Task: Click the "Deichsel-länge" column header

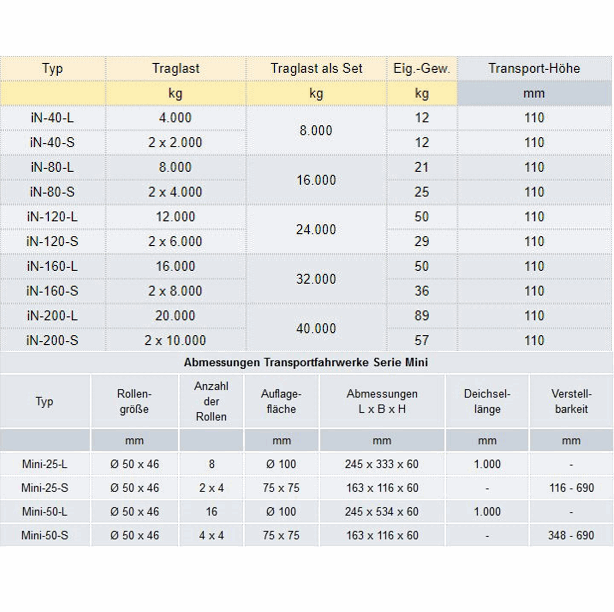Action: pyautogui.click(x=487, y=401)
